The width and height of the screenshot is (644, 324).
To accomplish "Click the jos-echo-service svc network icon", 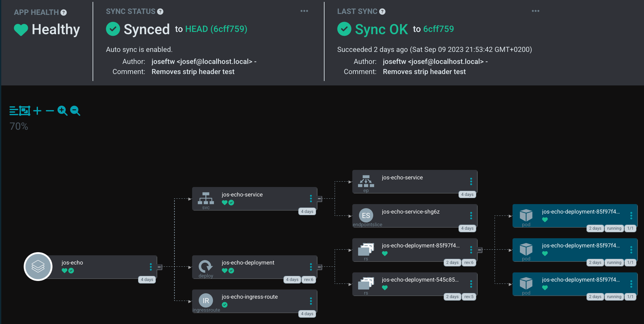I will click(x=206, y=198).
